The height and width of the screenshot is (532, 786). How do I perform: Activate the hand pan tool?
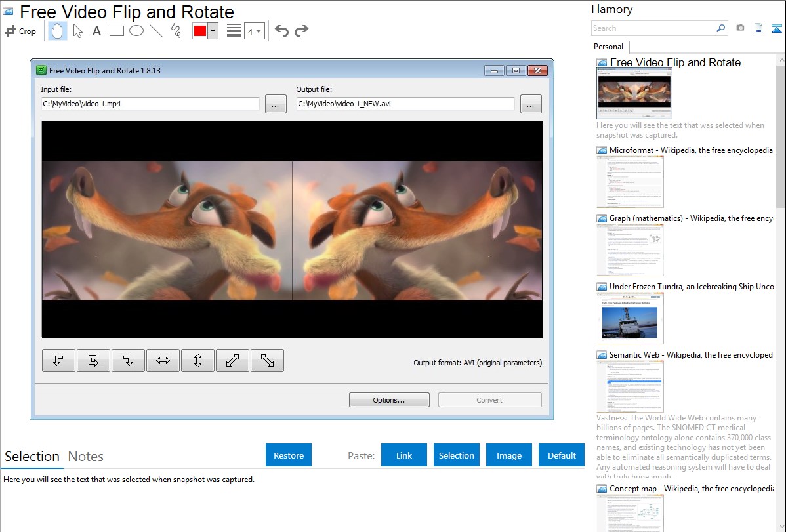58,31
